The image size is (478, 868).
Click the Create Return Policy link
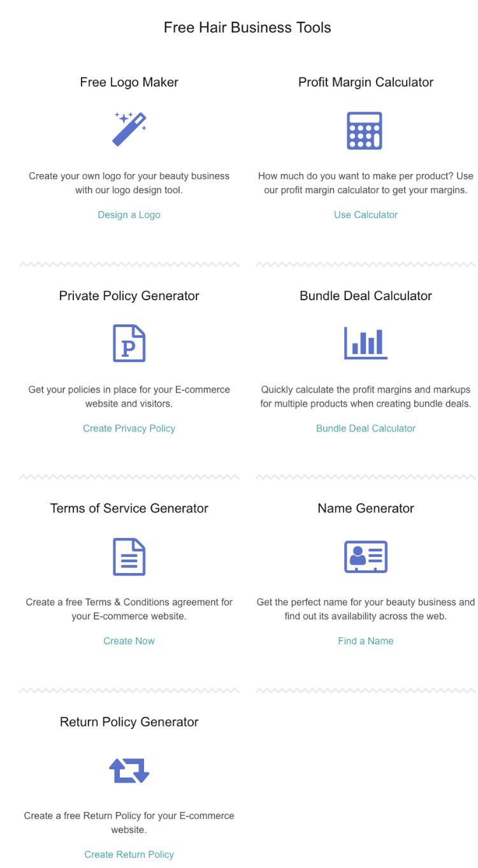tap(129, 855)
